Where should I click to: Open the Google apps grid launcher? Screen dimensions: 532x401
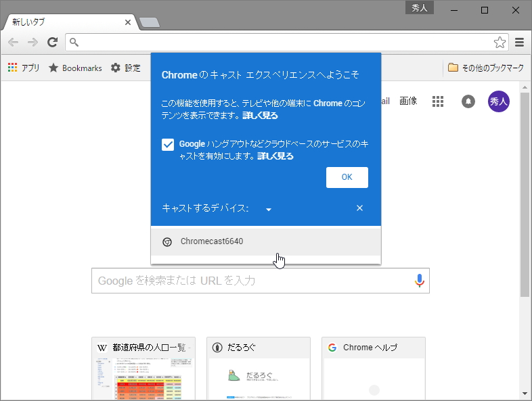[438, 101]
